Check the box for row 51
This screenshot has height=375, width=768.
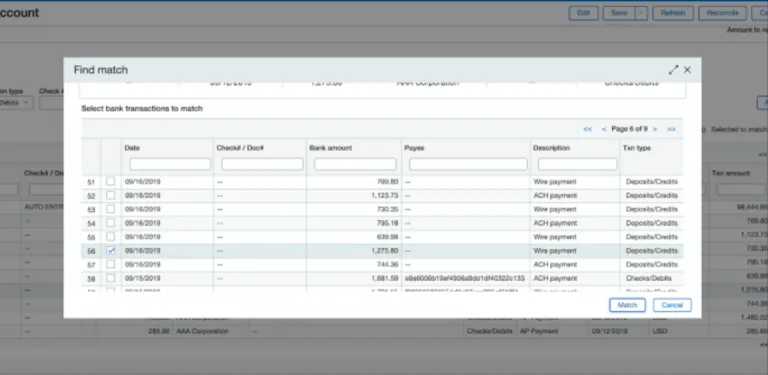coord(111,182)
